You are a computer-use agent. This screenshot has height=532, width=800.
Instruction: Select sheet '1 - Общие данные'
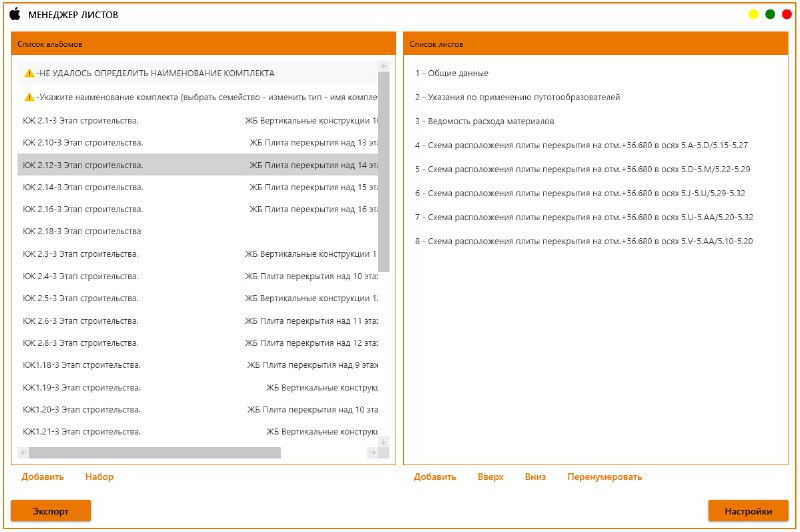(452, 73)
